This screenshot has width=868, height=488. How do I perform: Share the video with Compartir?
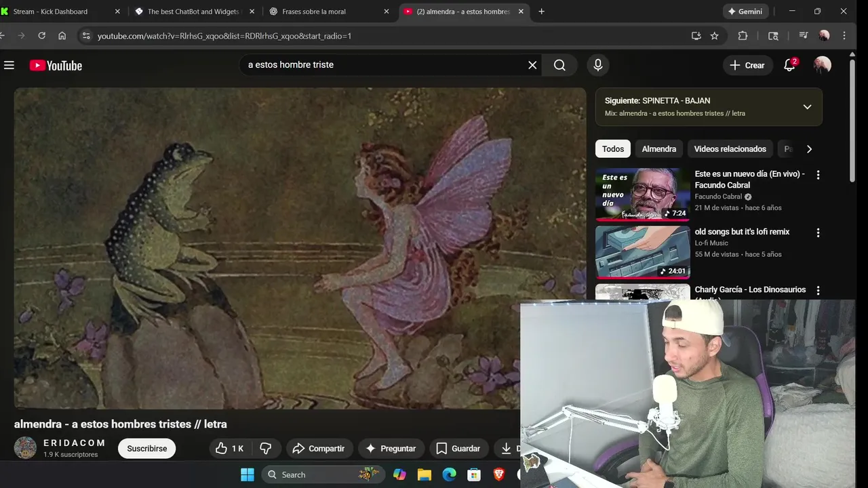pyautogui.click(x=319, y=449)
